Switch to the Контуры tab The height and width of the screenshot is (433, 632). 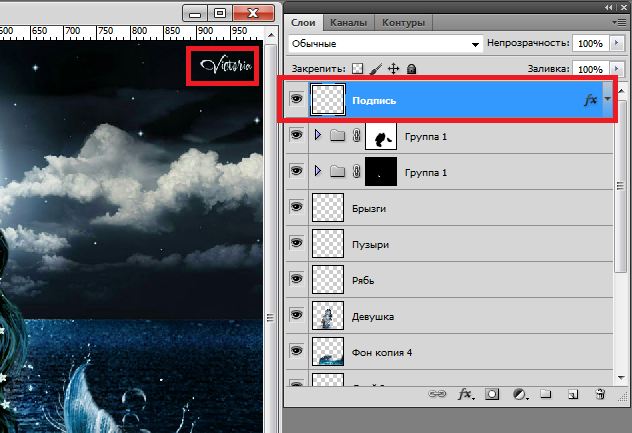[403, 23]
